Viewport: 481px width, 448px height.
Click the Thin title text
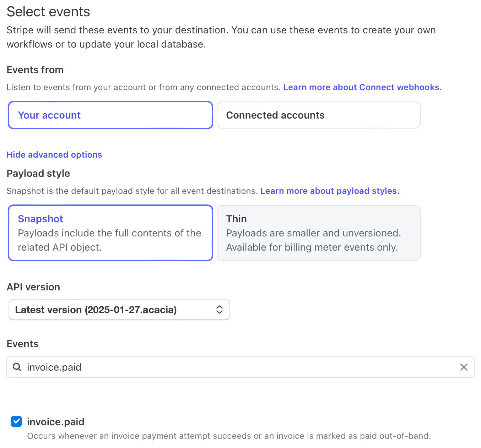[x=237, y=219]
